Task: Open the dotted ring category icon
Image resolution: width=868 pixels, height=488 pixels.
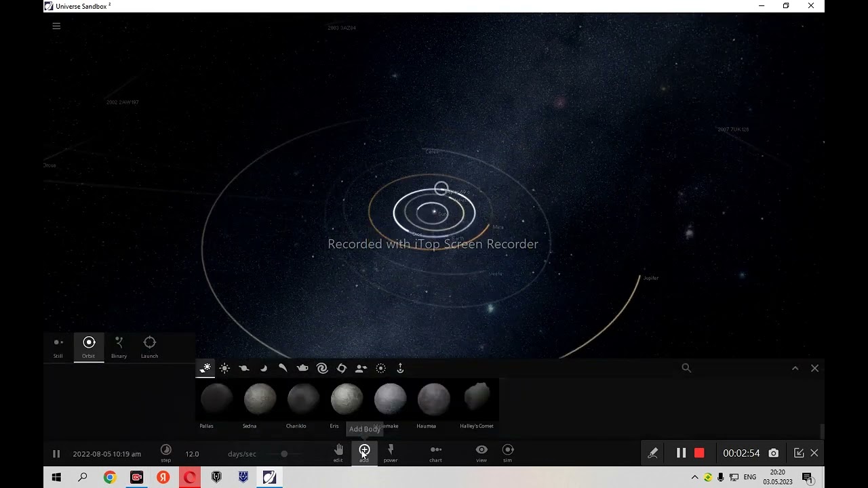Action: (381, 368)
